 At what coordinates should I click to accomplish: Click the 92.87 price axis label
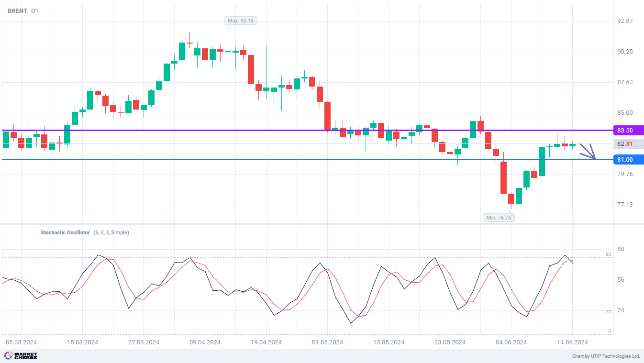click(625, 21)
